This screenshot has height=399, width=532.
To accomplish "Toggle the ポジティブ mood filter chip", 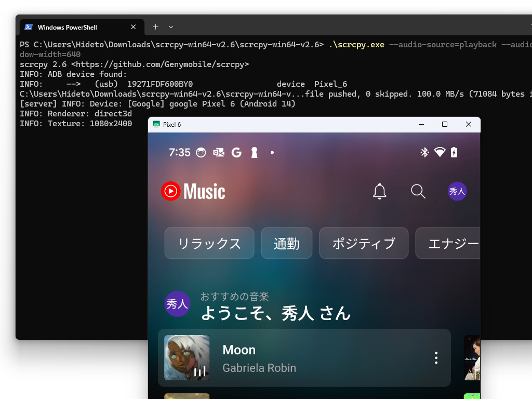I will pyautogui.click(x=364, y=243).
